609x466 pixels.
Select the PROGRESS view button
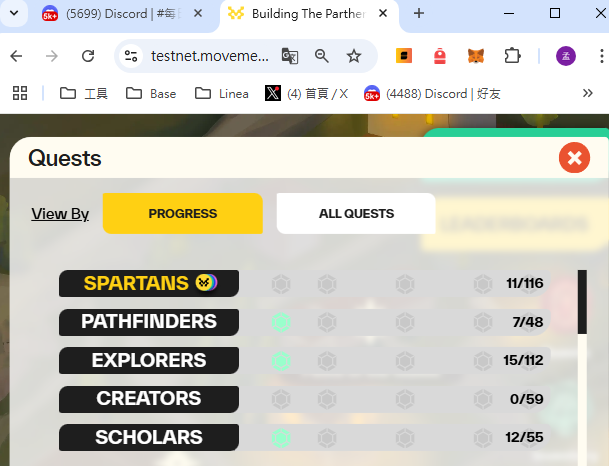[x=183, y=214]
